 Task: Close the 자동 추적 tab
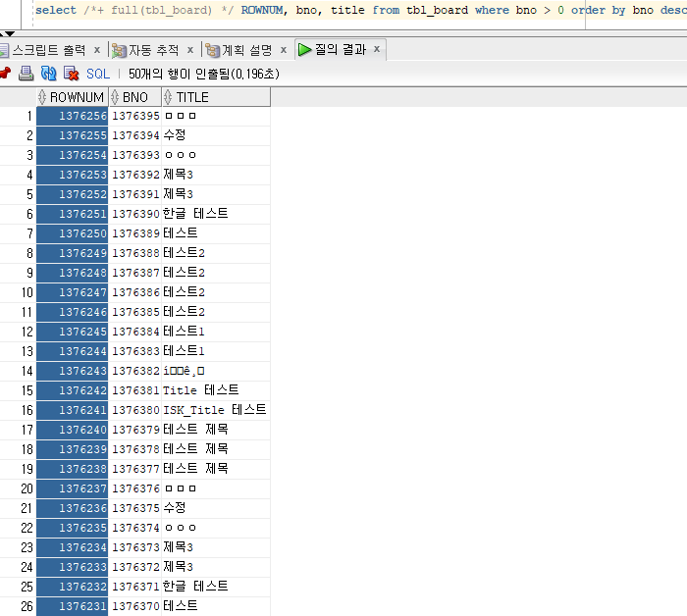[x=190, y=50]
